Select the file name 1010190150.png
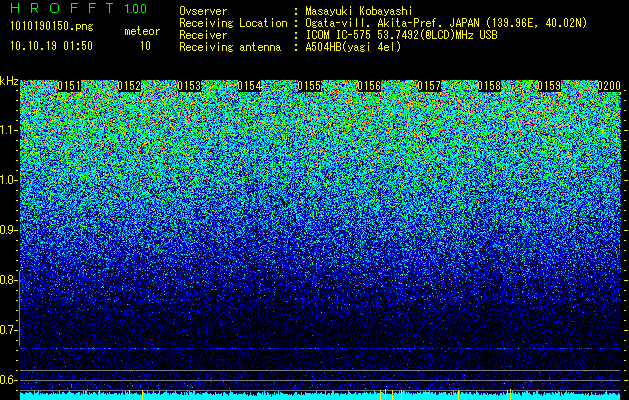The width and height of the screenshot is (629, 400). 52,27
